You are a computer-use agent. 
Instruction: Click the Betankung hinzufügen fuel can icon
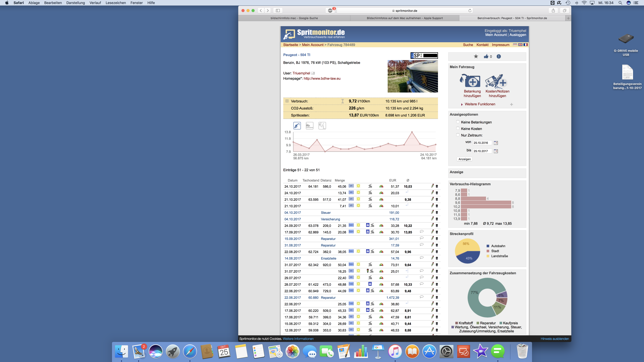[470, 81]
